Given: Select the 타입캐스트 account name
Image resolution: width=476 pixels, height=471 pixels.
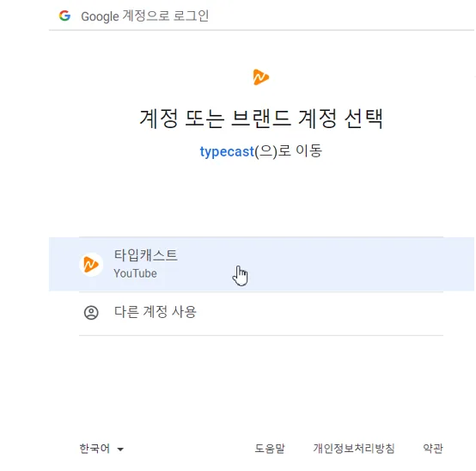Looking at the screenshot, I should pyautogui.click(x=146, y=255).
